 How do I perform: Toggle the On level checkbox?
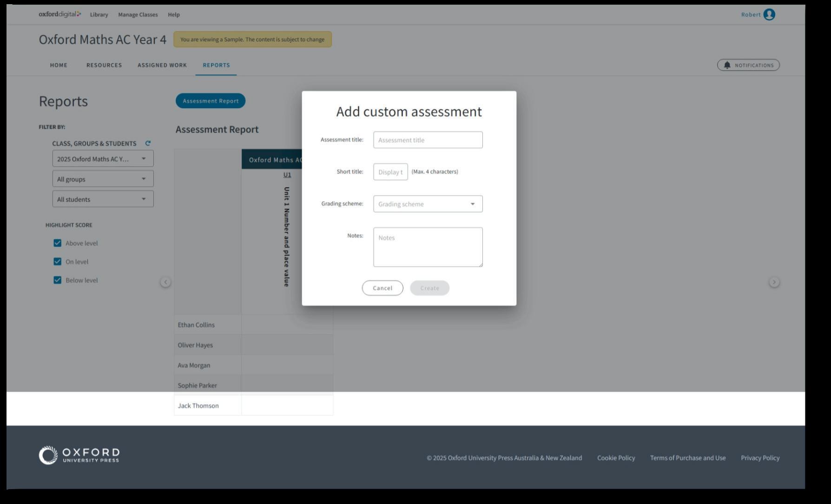point(58,262)
